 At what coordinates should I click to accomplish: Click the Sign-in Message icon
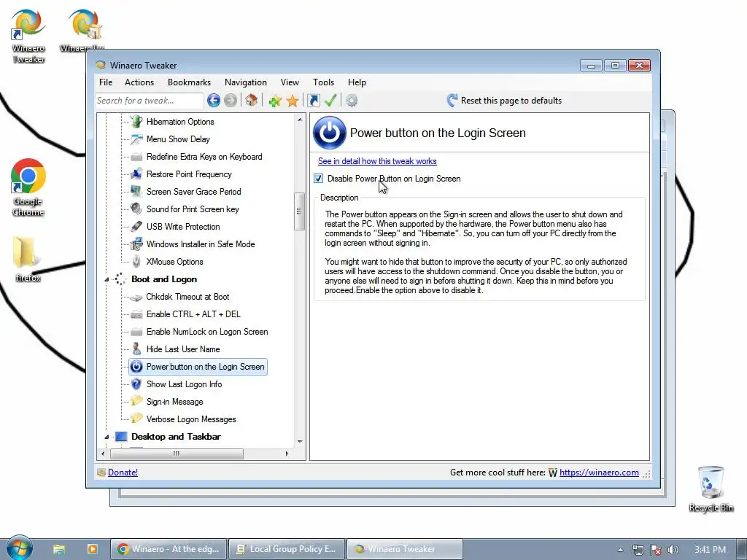point(136,401)
